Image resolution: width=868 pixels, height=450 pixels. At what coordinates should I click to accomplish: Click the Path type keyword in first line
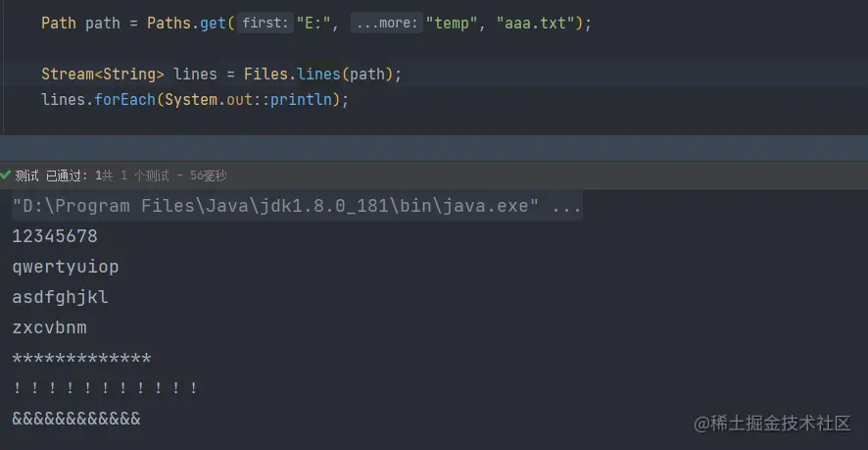pyautogui.click(x=59, y=24)
